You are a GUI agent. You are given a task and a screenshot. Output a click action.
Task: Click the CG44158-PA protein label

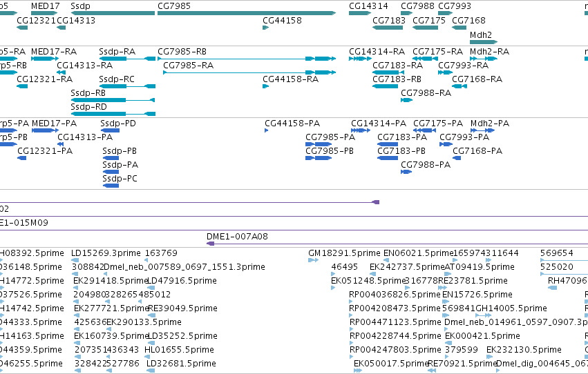[x=292, y=124]
